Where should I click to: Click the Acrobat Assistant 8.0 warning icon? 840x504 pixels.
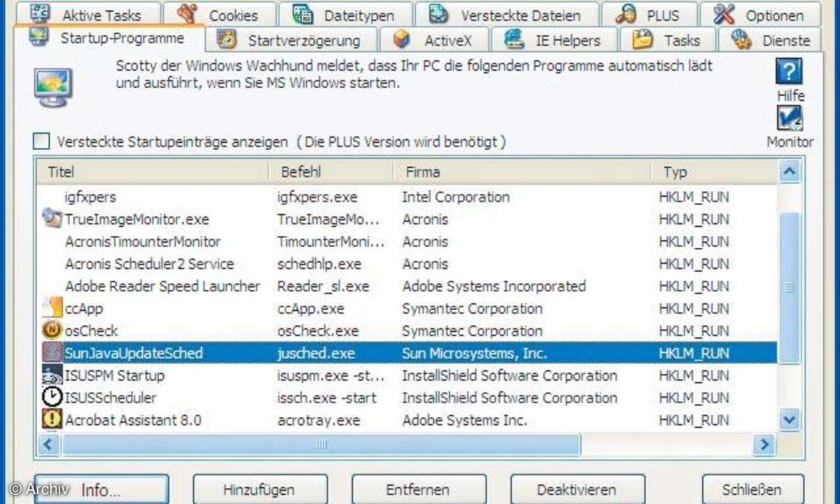click(x=52, y=420)
